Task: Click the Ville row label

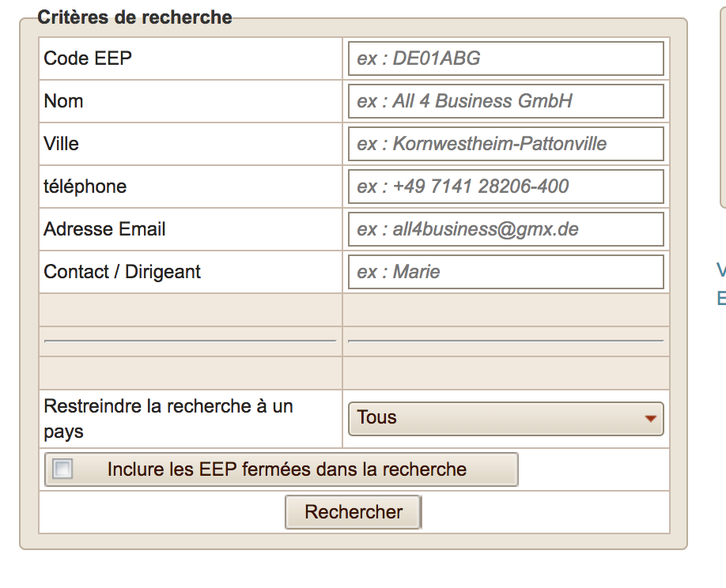Action: pyautogui.click(x=61, y=143)
